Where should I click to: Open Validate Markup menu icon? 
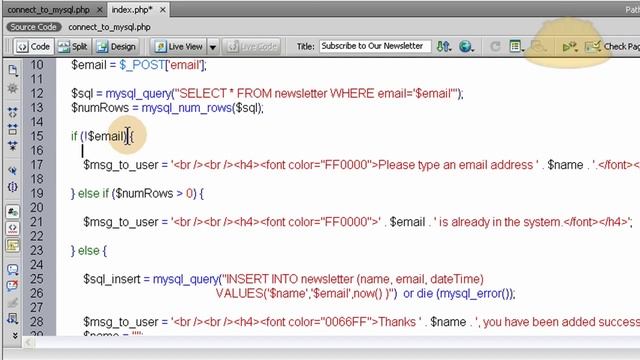coord(570,47)
